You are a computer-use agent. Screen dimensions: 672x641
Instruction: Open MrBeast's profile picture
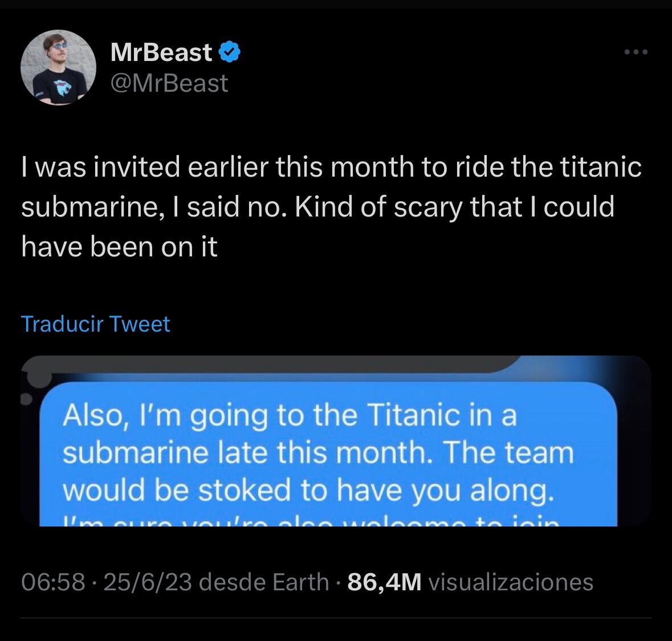58,68
